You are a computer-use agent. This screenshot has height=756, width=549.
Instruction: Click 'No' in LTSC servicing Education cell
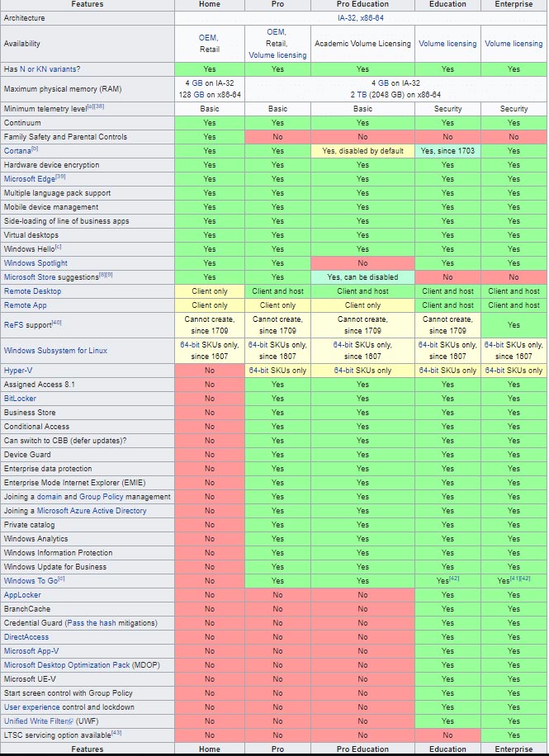point(447,735)
